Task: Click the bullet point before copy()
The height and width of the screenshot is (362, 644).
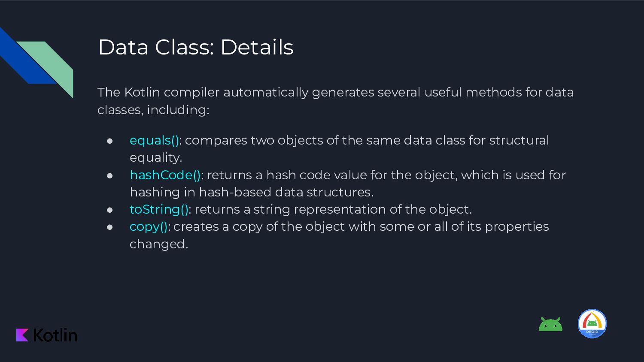Action: click(x=110, y=227)
